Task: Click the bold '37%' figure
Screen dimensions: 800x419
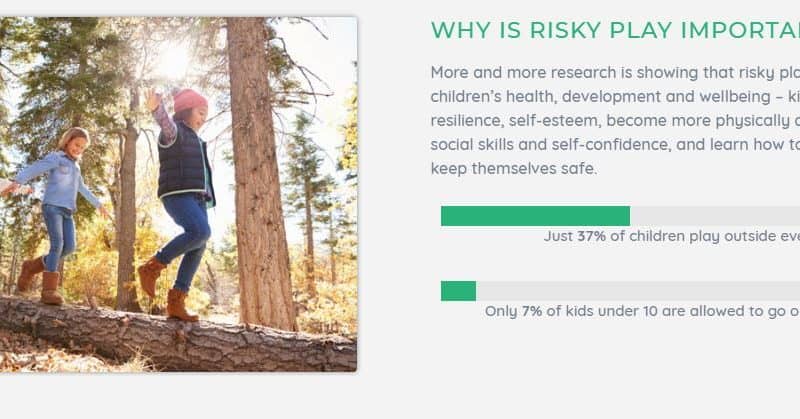Action: point(591,237)
